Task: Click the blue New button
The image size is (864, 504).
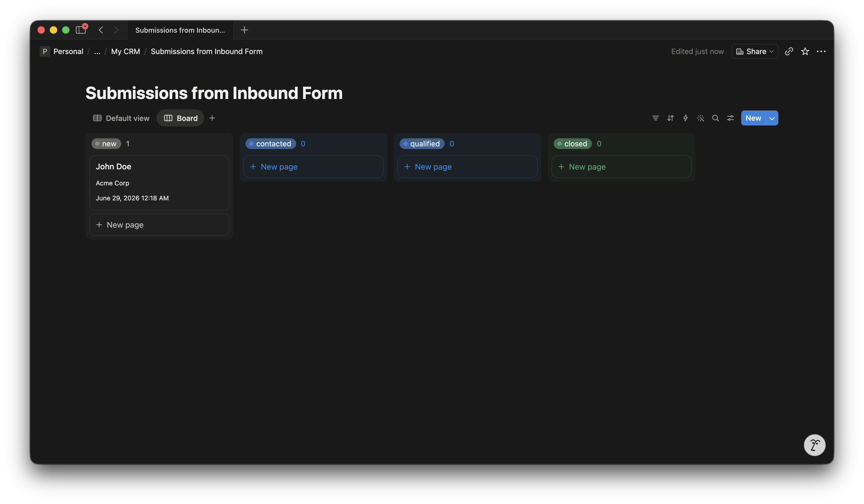Action: [753, 118]
